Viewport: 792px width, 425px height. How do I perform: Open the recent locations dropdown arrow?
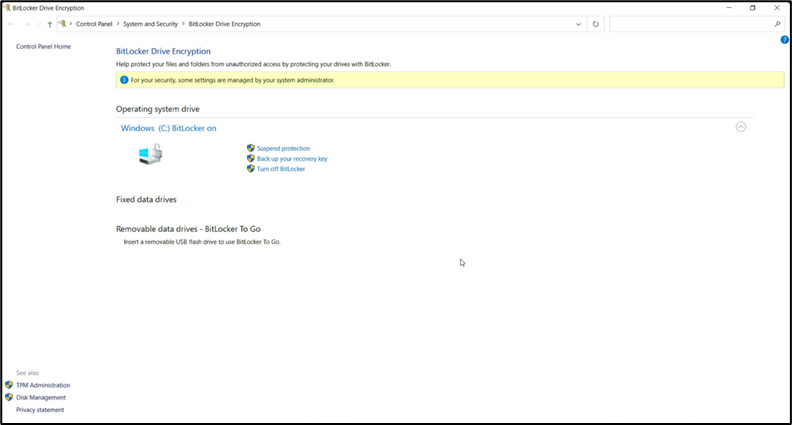point(39,24)
